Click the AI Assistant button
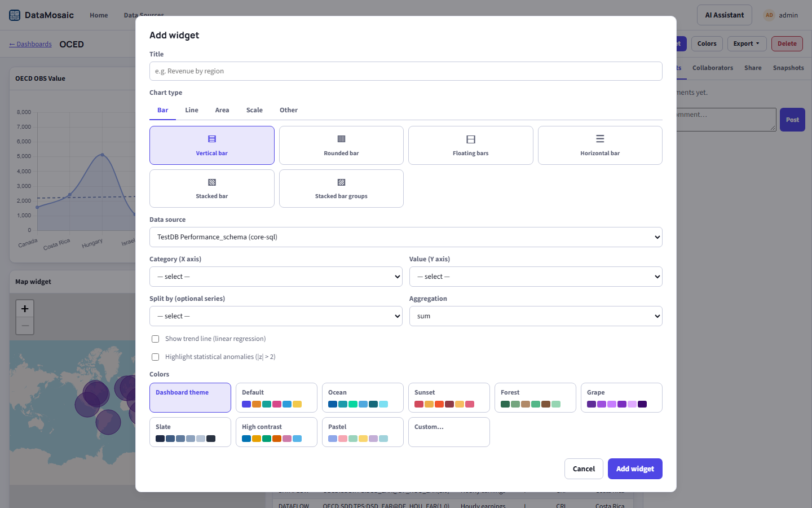Image resolution: width=812 pixels, height=508 pixels. point(725,15)
